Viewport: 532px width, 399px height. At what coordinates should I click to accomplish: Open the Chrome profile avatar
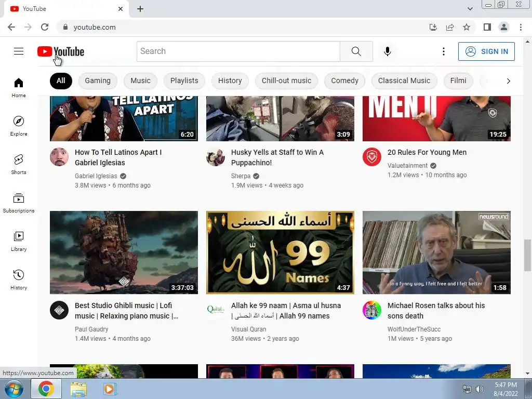pos(504,27)
